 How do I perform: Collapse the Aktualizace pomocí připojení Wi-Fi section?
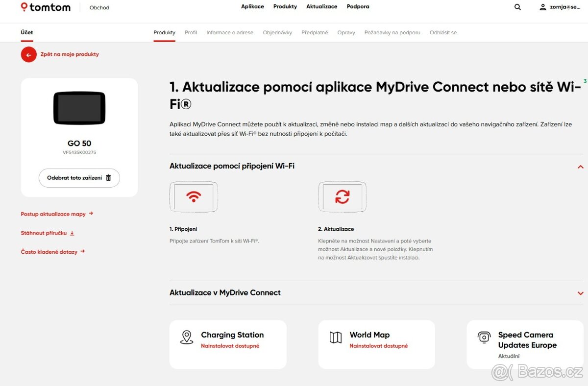tap(581, 167)
